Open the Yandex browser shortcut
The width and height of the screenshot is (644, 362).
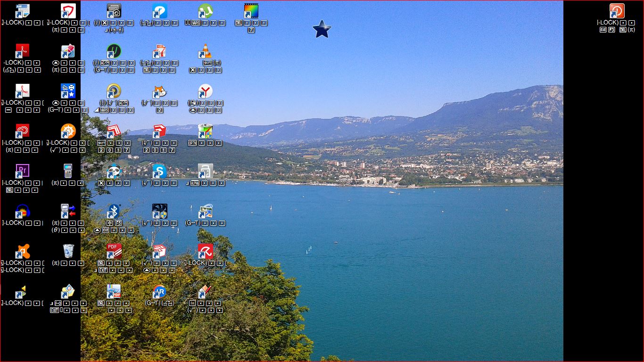(205, 91)
